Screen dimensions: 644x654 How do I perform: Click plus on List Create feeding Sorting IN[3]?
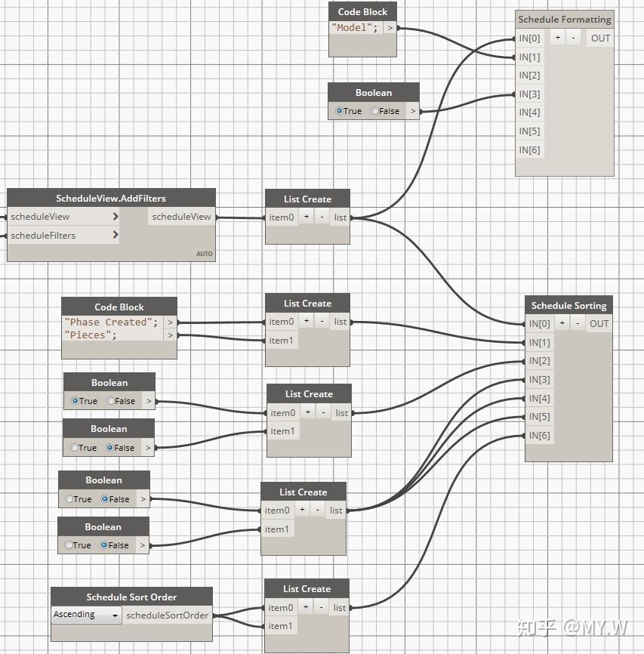point(302,510)
